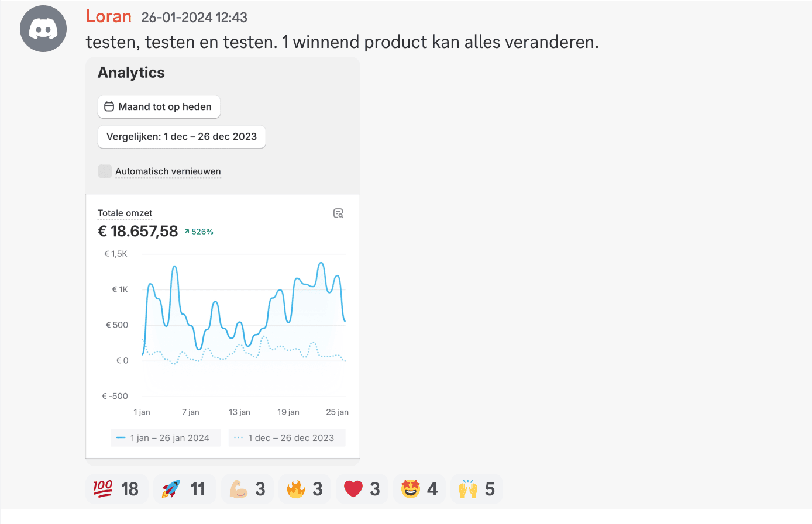Viewport: 812px width, 524px height.
Task: Click the flexed biceps reaction
Action: pos(247,489)
